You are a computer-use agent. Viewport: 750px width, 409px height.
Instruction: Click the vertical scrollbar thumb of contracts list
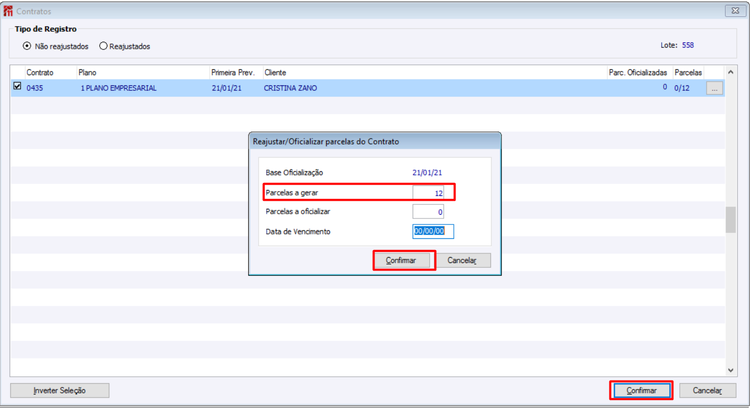730,220
